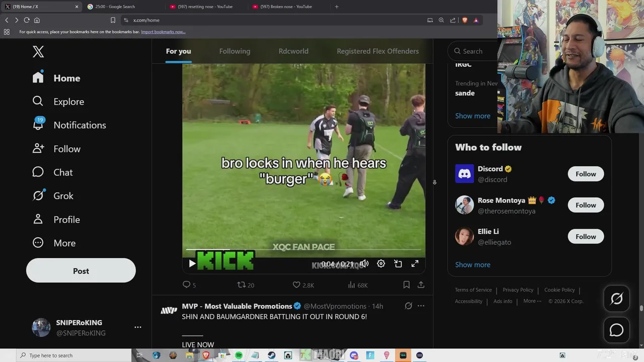
Task: Switch to Registered Flex Offenders tab
Action: coord(377,51)
